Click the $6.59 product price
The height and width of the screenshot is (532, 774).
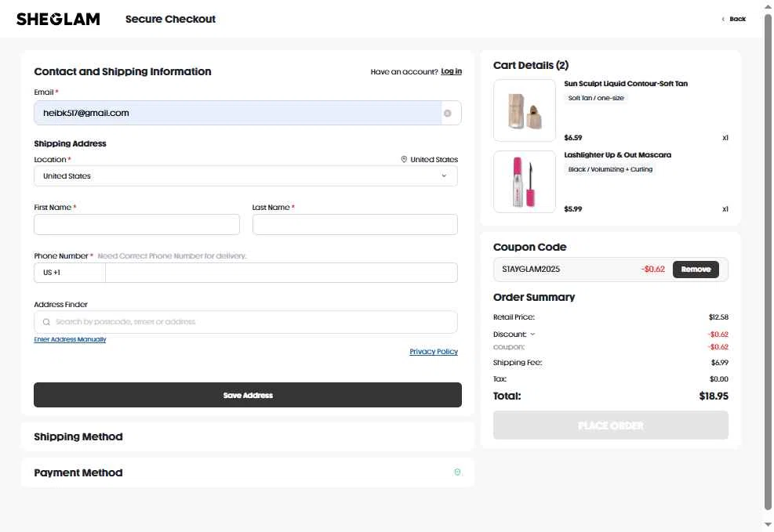click(572, 138)
